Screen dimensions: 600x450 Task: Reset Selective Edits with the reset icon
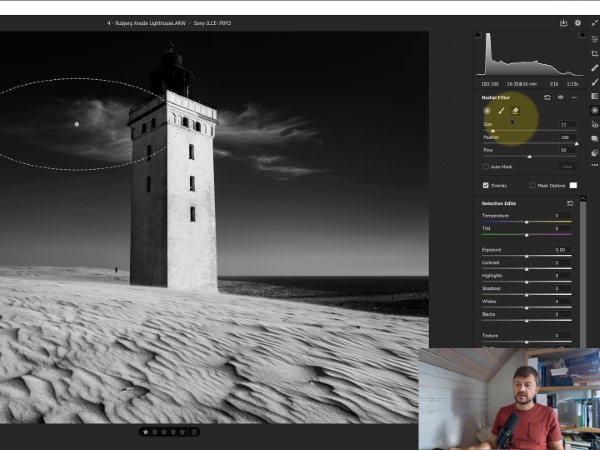point(570,203)
